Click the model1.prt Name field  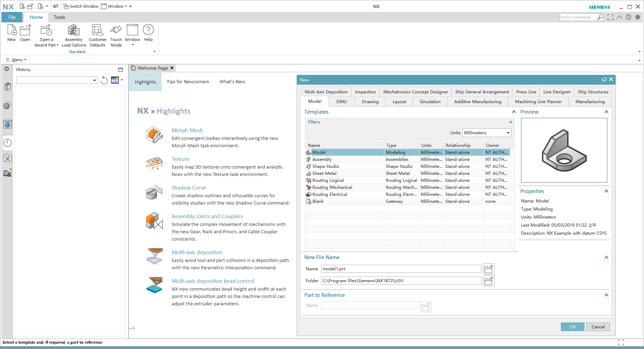coord(401,269)
